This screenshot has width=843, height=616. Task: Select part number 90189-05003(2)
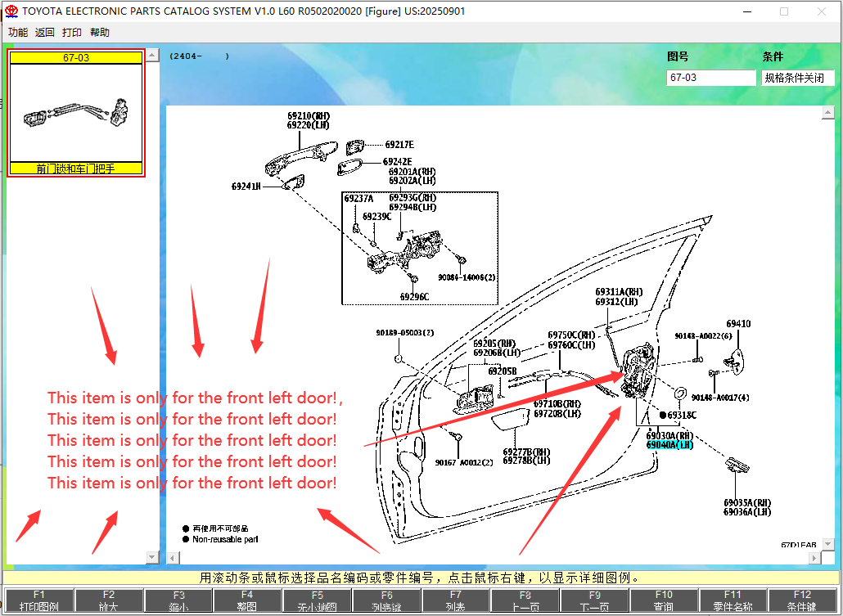tap(404, 333)
